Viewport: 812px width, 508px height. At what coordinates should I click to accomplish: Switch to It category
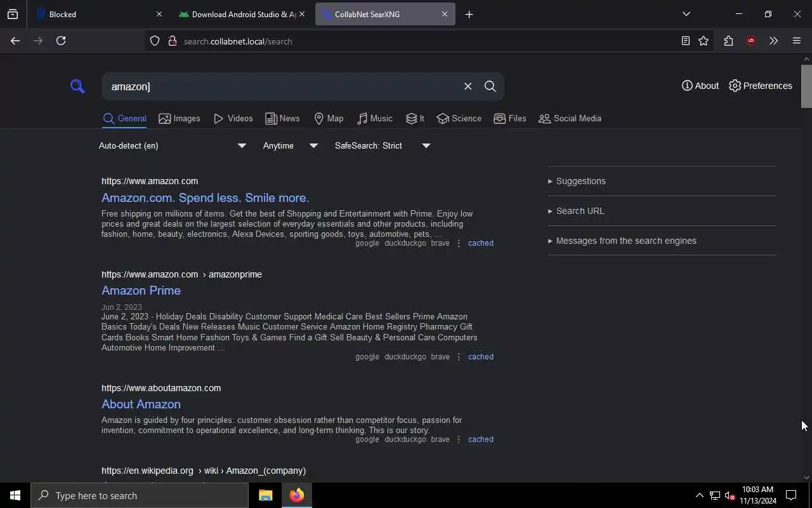coord(415,119)
